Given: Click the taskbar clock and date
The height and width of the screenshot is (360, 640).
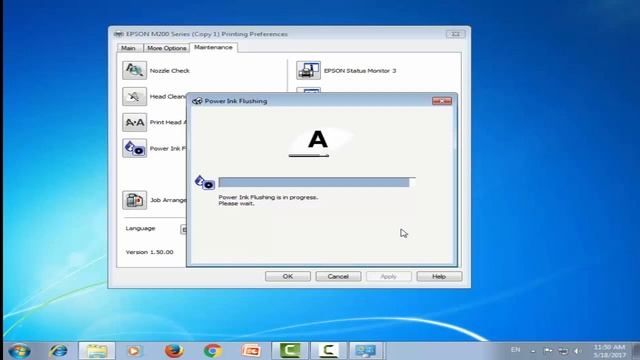Looking at the screenshot, I should pos(609,351).
